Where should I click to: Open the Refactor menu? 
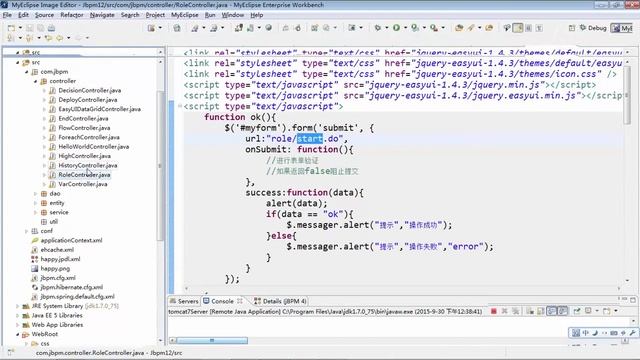pyautogui.click(x=72, y=15)
